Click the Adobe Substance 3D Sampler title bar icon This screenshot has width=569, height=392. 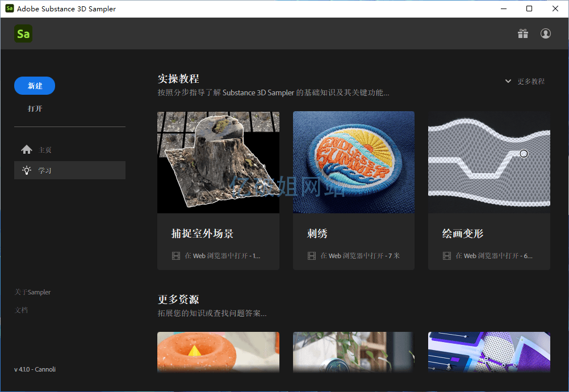(10, 9)
